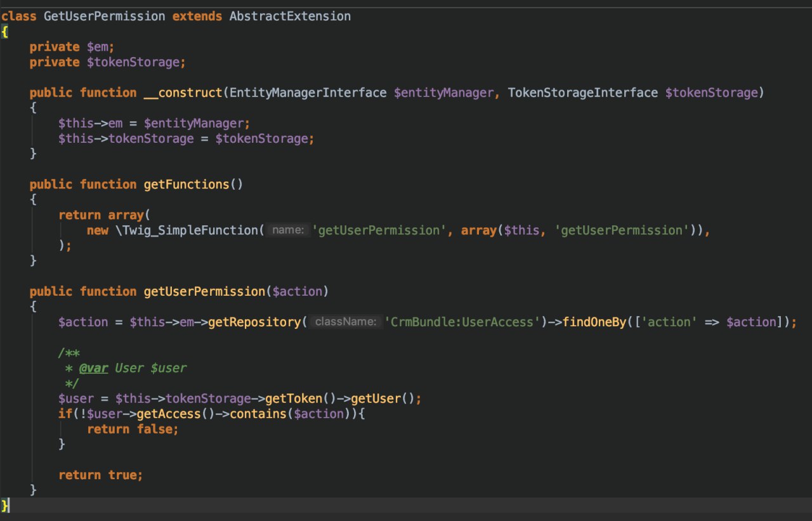Click the if keyword
Viewport: 812px width, 521px height.
(65, 414)
